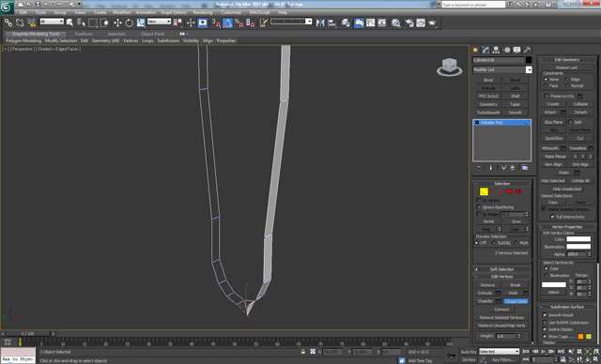Open Render Setup dialog icon

pyautogui.click(x=409, y=23)
